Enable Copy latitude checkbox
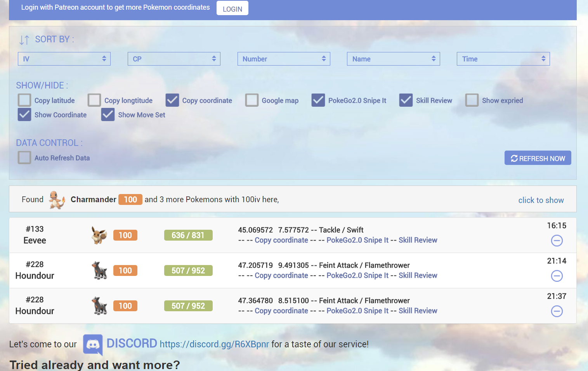The width and height of the screenshot is (588, 371). (x=24, y=100)
